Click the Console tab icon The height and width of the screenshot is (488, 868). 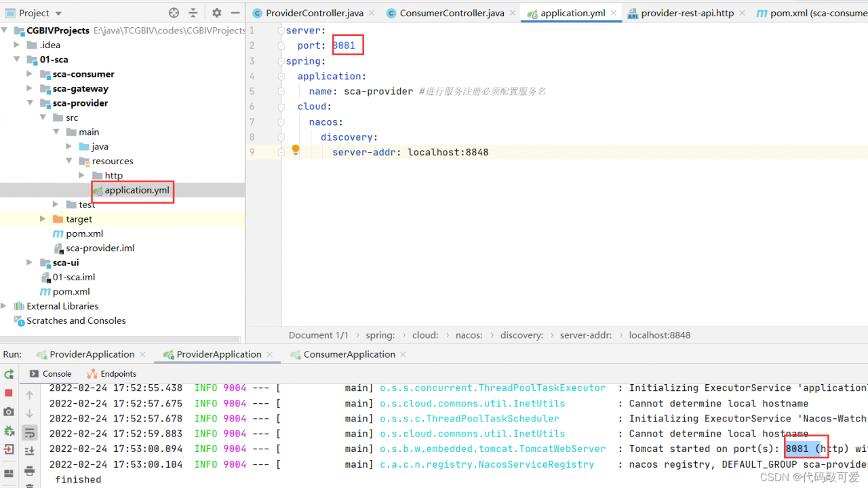tap(34, 373)
